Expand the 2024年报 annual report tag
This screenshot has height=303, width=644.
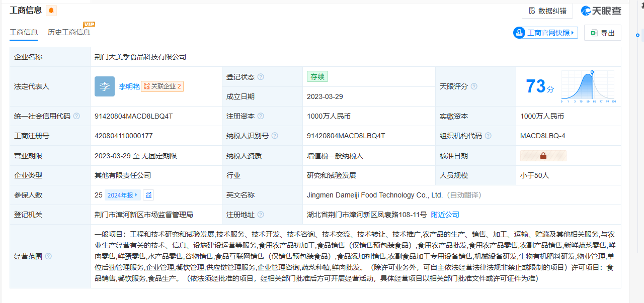pos(122,195)
